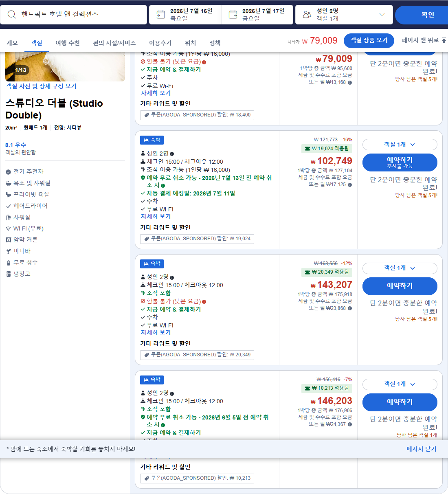
Task: Click info icon after 환불 불가 in ₩143,207 offer
Action: click(x=204, y=302)
